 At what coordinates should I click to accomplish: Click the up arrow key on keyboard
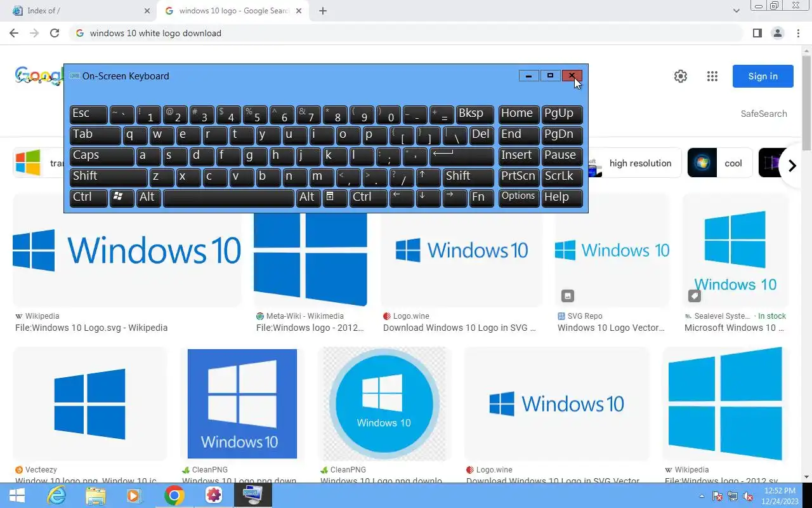click(428, 177)
